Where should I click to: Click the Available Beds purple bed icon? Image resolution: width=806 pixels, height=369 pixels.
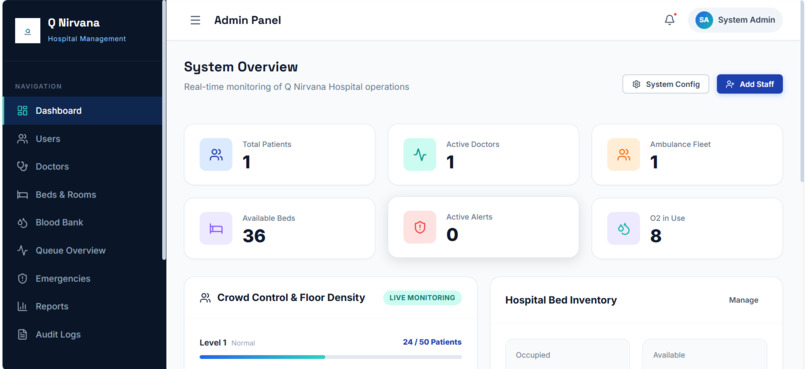(216, 228)
